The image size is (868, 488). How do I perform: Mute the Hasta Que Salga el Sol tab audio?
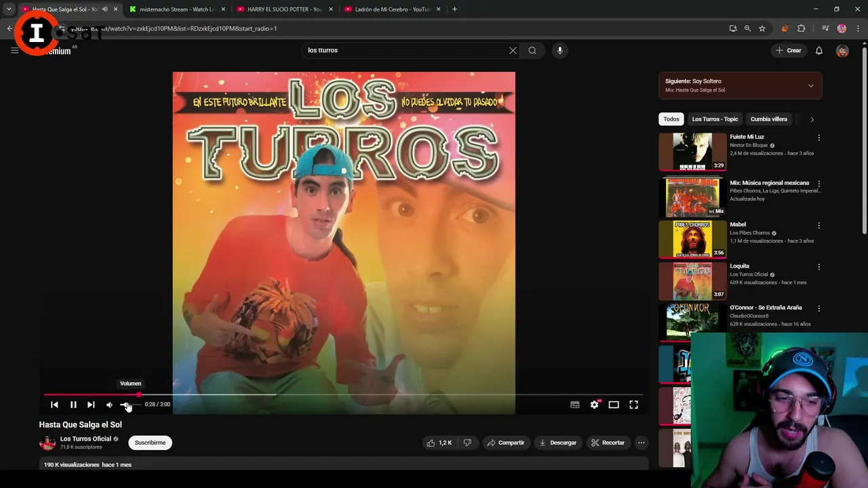(104, 9)
